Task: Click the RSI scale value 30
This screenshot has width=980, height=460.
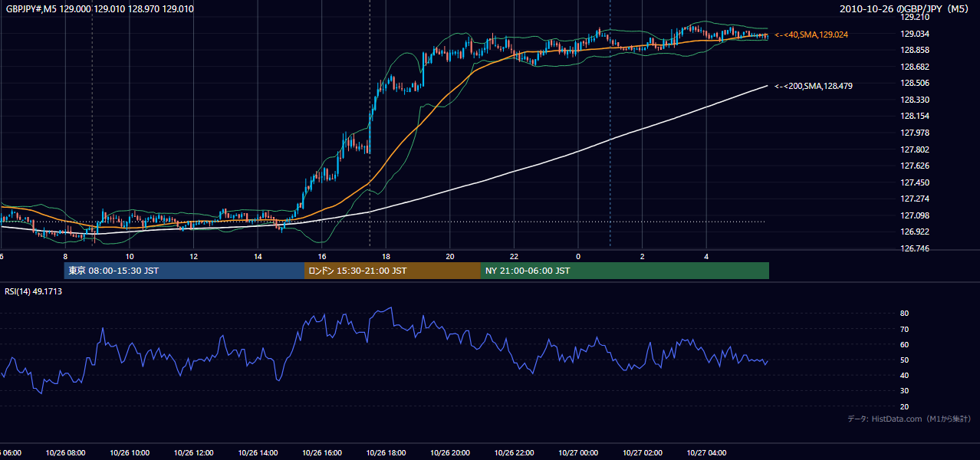Action: coord(904,390)
